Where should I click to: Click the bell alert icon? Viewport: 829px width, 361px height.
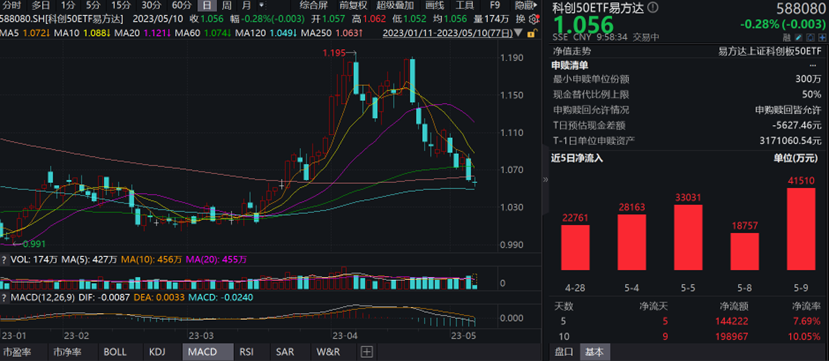point(810,38)
